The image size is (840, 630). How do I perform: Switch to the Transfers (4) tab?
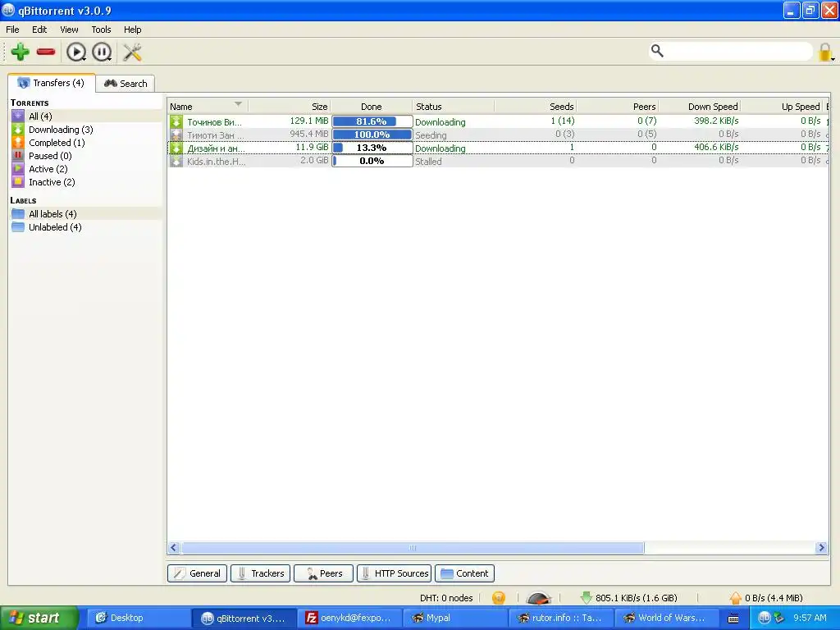(x=52, y=83)
